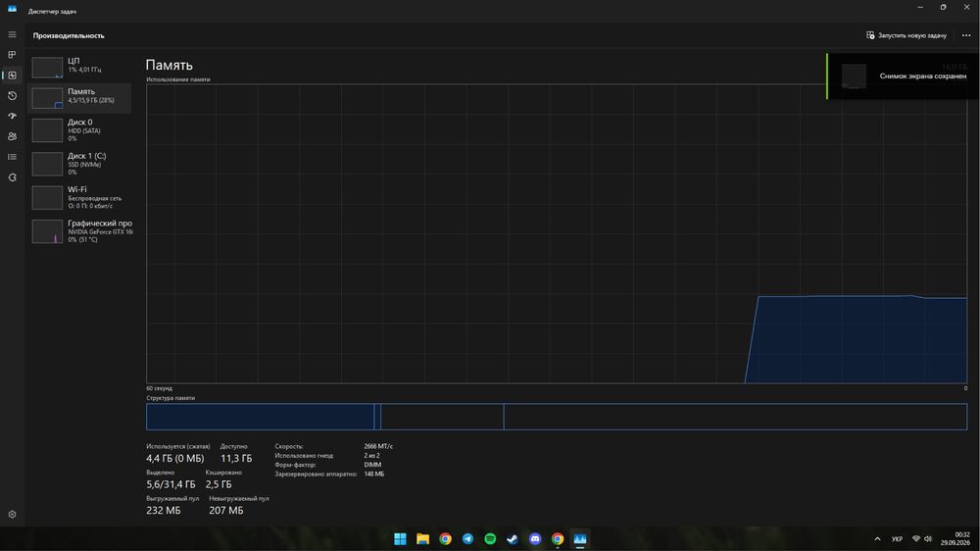The image size is (980, 551).
Task: Switch the УКР keyboard language indicator
Action: pyautogui.click(x=897, y=538)
